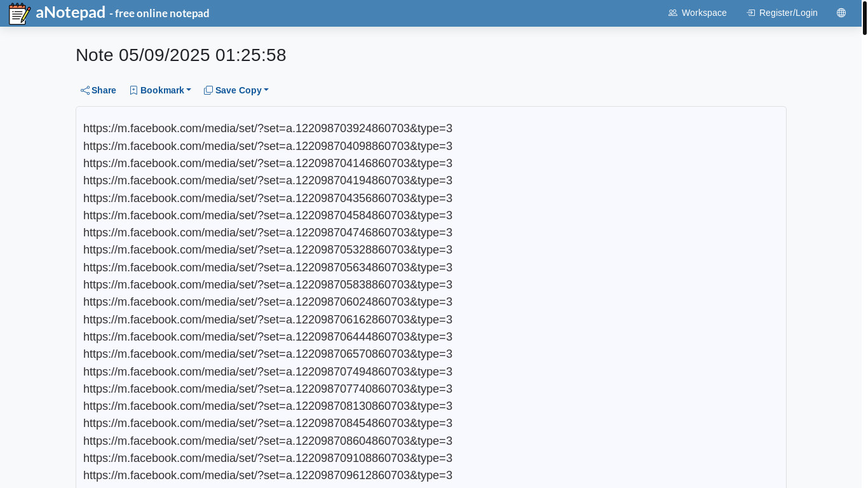Click the Save Copy duplicate icon
Image resolution: width=868 pixels, height=488 pixels.
pyautogui.click(x=208, y=90)
